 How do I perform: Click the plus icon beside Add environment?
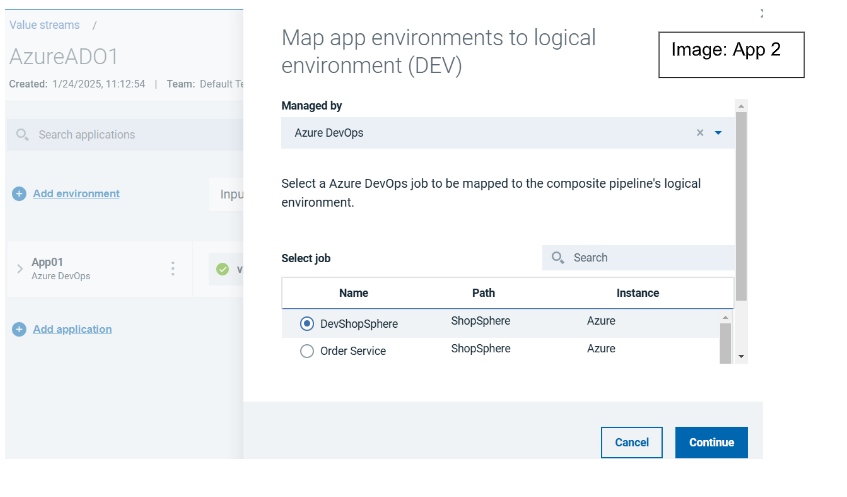pos(19,194)
